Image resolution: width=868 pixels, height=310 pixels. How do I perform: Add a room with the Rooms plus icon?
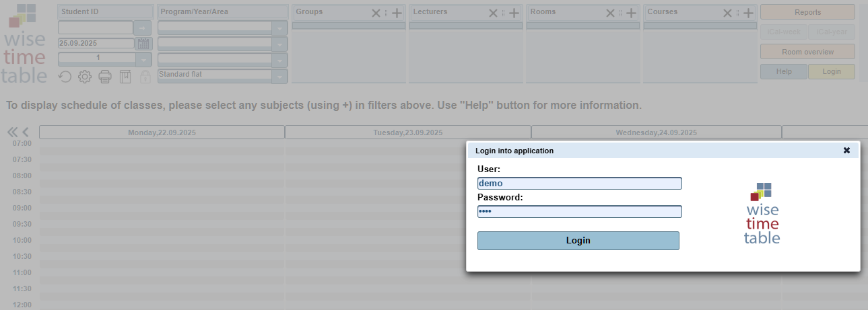coord(631,13)
